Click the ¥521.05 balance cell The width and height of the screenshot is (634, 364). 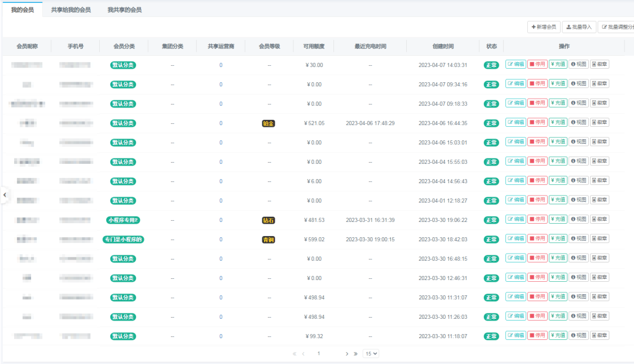[314, 123]
